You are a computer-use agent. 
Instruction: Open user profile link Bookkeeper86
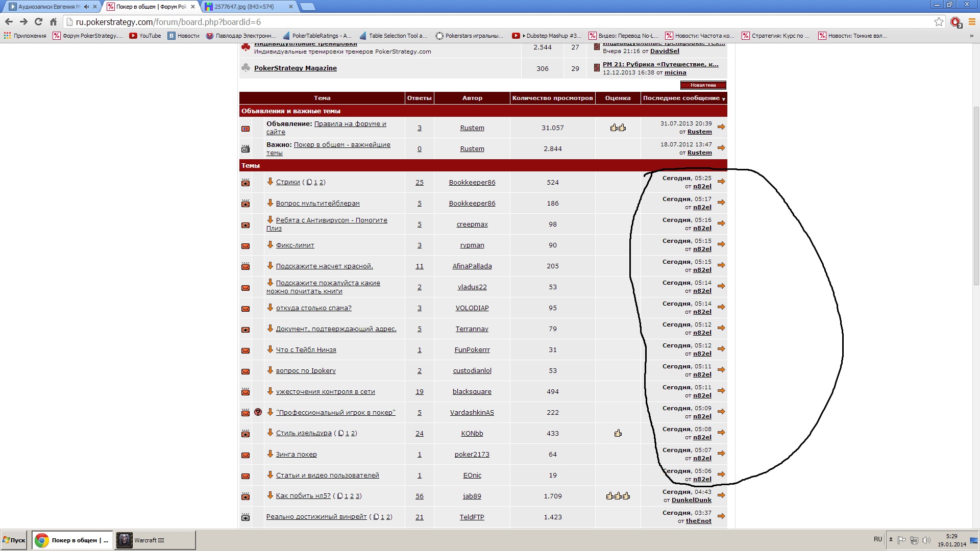472,182
